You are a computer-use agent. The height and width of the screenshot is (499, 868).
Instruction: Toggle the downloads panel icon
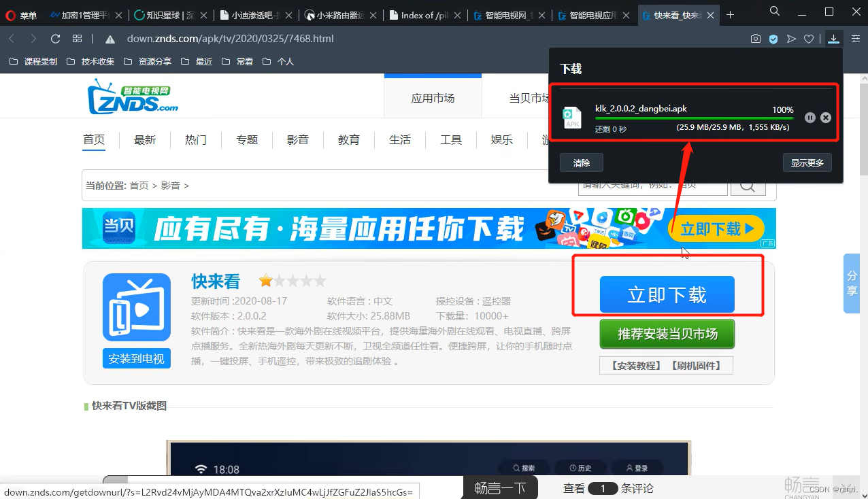point(834,39)
